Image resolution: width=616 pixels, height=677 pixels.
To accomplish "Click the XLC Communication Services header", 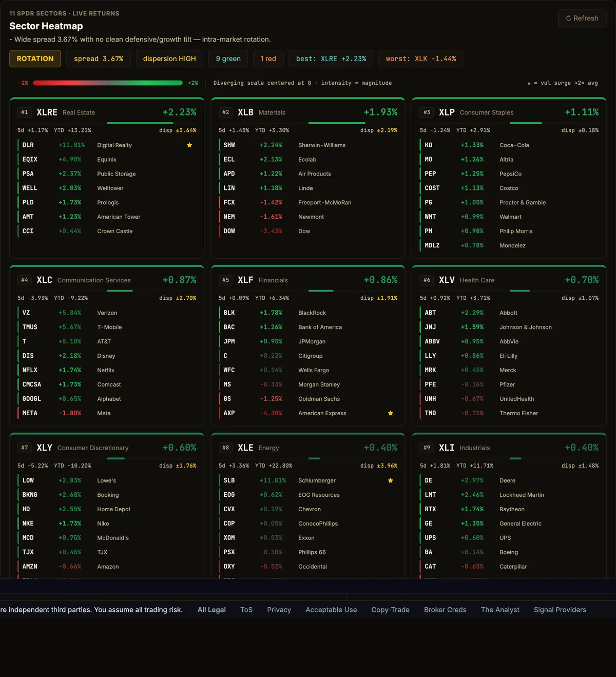I will pos(107,280).
